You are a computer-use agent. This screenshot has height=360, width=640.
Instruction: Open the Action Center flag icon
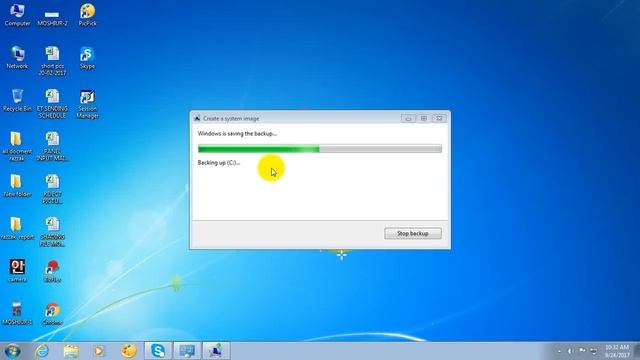tap(582, 351)
